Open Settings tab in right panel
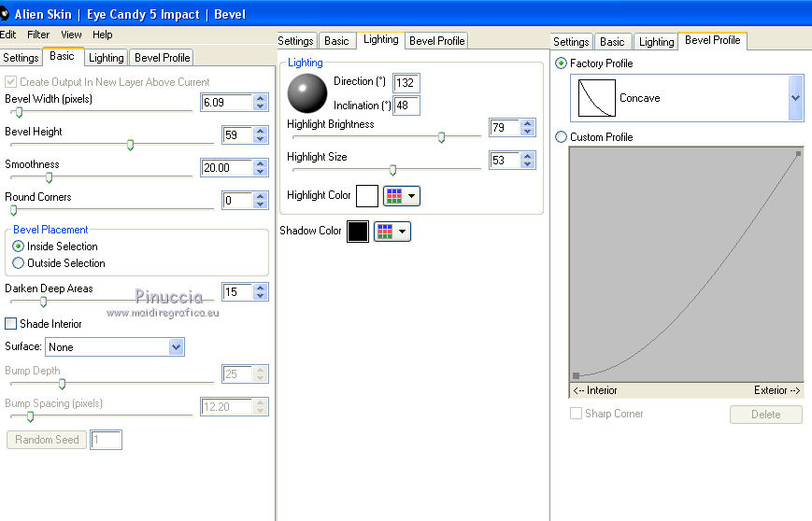The height and width of the screenshot is (521, 812). (x=571, y=41)
